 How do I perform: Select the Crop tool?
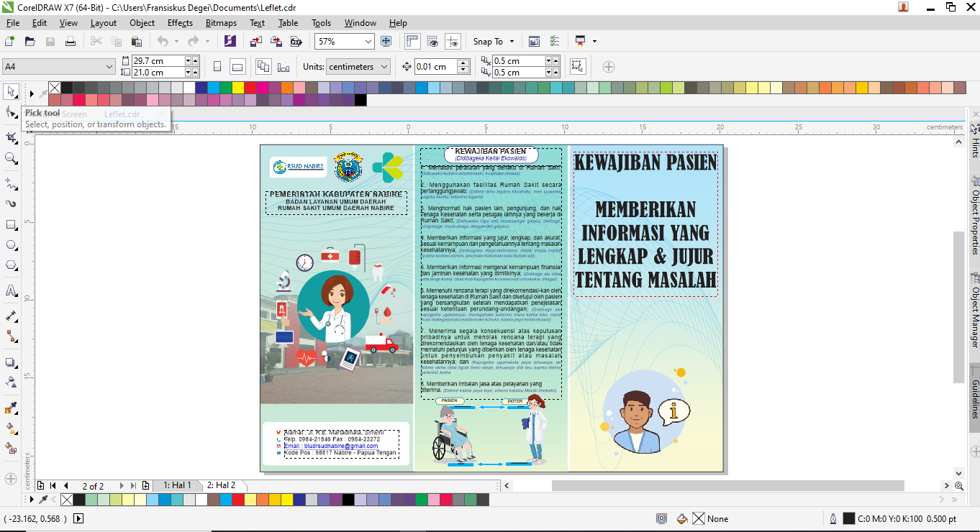pos(11,137)
